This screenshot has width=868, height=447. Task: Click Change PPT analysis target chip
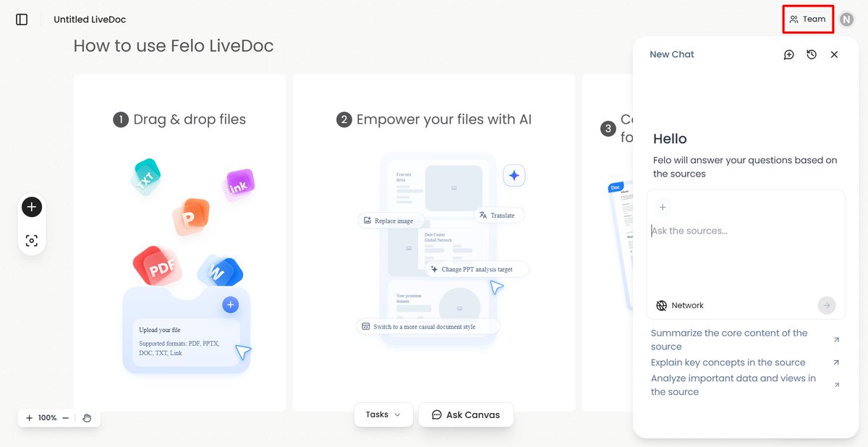477,269
